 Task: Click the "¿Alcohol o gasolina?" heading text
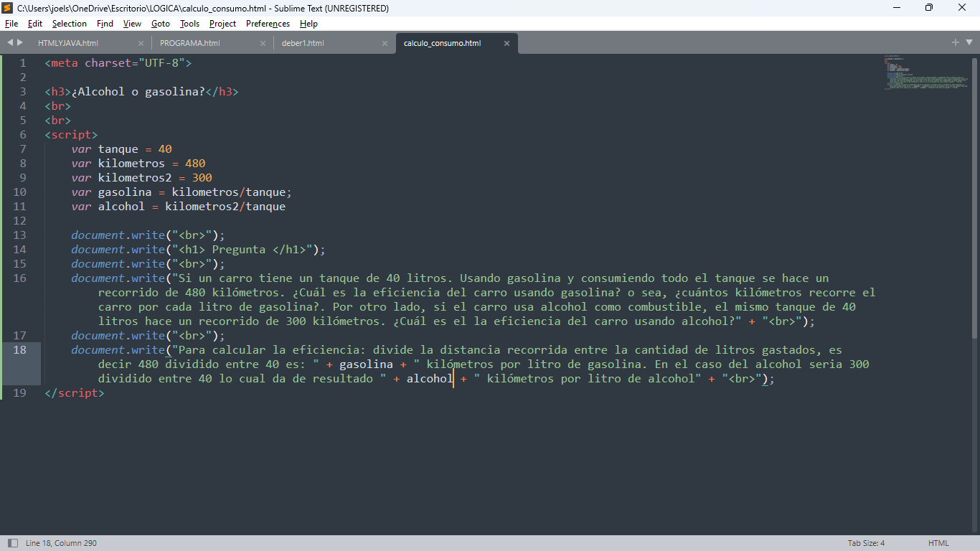pyautogui.click(x=138, y=92)
